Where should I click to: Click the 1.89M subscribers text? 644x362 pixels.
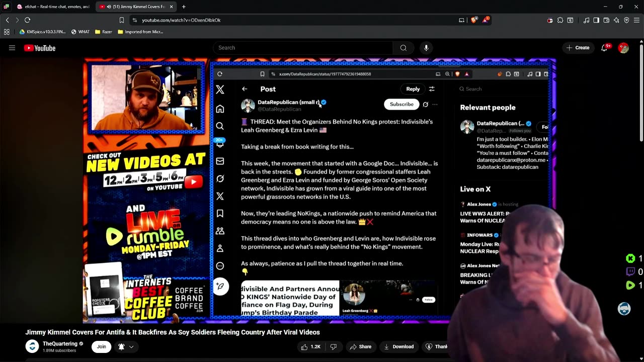click(59, 350)
